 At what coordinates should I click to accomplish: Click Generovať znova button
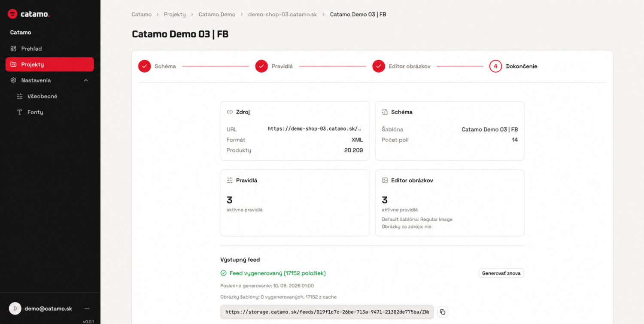501,273
